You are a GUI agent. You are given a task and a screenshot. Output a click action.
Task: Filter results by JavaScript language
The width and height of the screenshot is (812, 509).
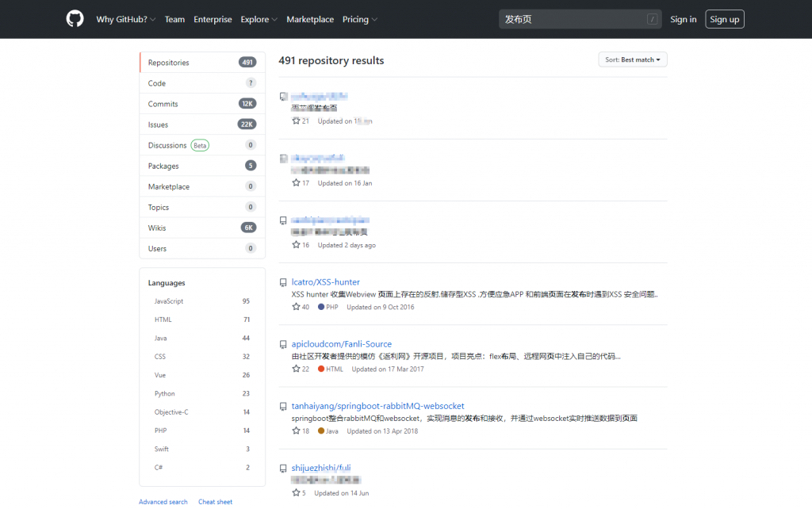pos(202,300)
